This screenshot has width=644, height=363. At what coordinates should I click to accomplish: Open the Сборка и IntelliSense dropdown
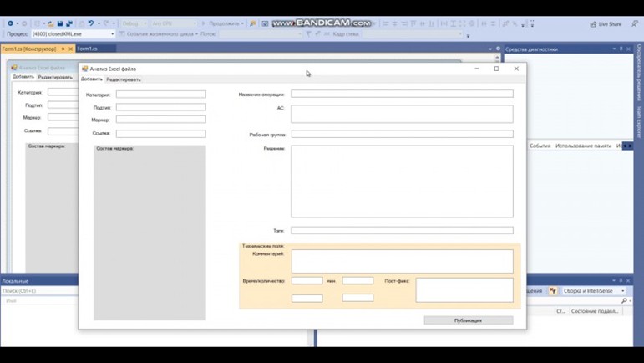tap(623, 291)
